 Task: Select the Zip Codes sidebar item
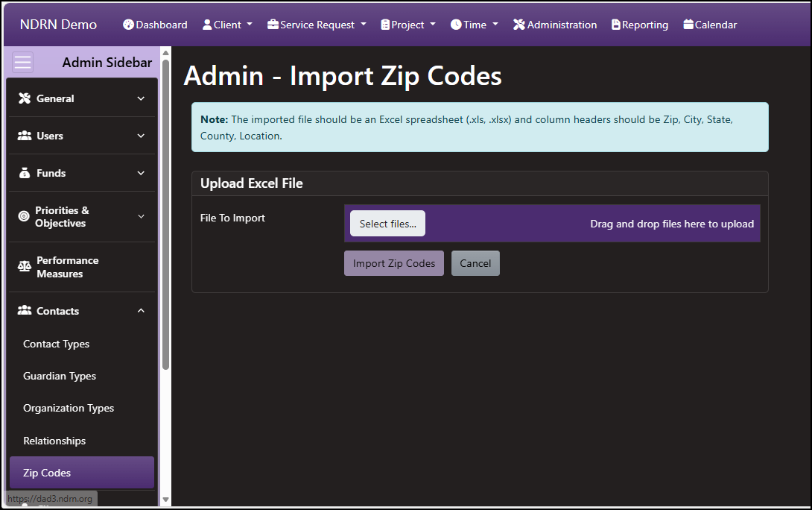(x=82, y=473)
